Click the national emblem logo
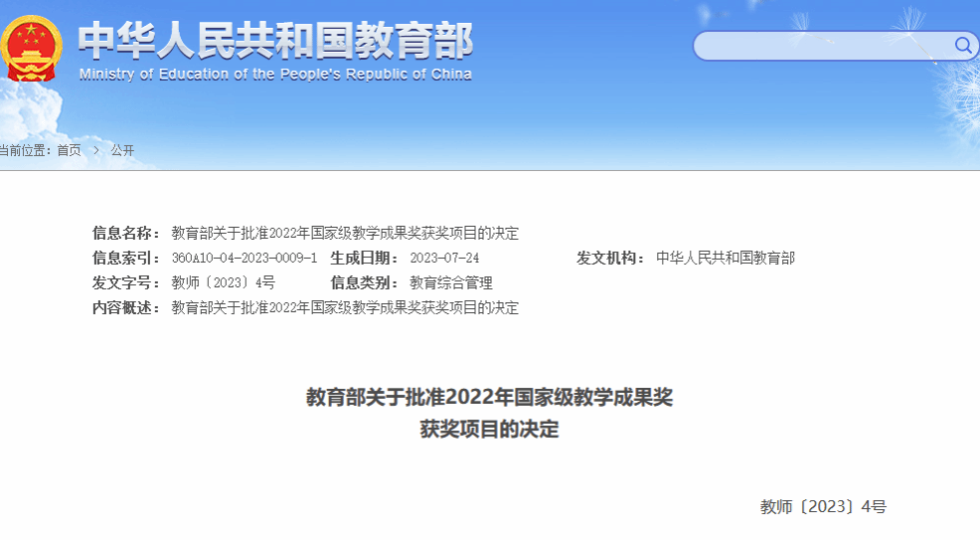Screen dimensions: 980x540 [31, 48]
